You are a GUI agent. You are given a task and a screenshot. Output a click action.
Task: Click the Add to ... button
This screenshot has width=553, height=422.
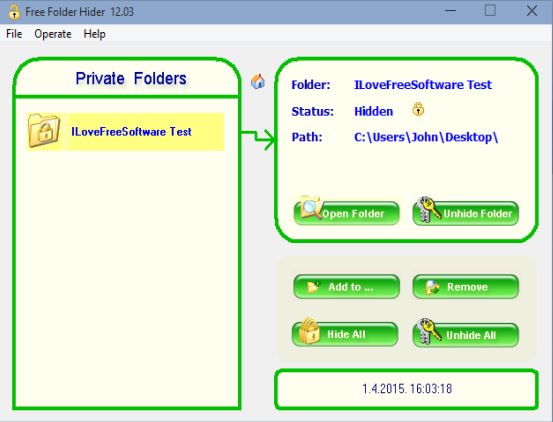[347, 287]
